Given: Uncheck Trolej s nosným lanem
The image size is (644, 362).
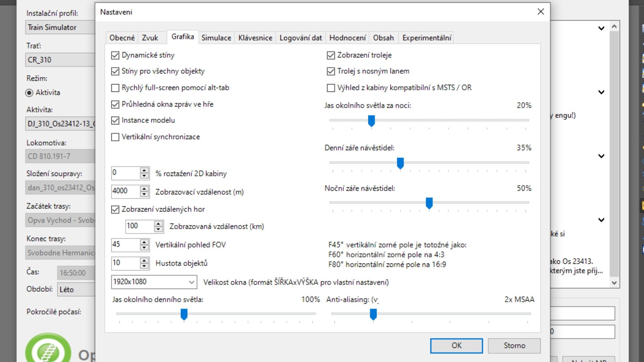Looking at the screenshot, I should click(331, 71).
